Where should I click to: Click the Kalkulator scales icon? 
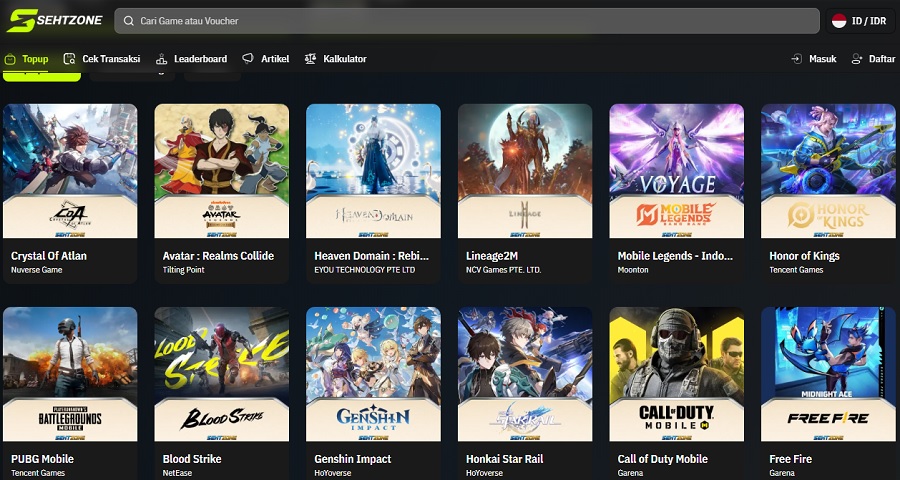tap(311, 59)
